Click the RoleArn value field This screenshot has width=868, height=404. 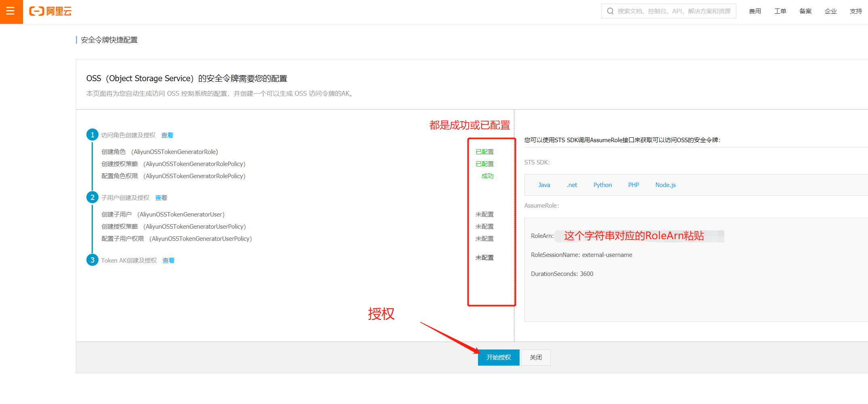[639, 236]
